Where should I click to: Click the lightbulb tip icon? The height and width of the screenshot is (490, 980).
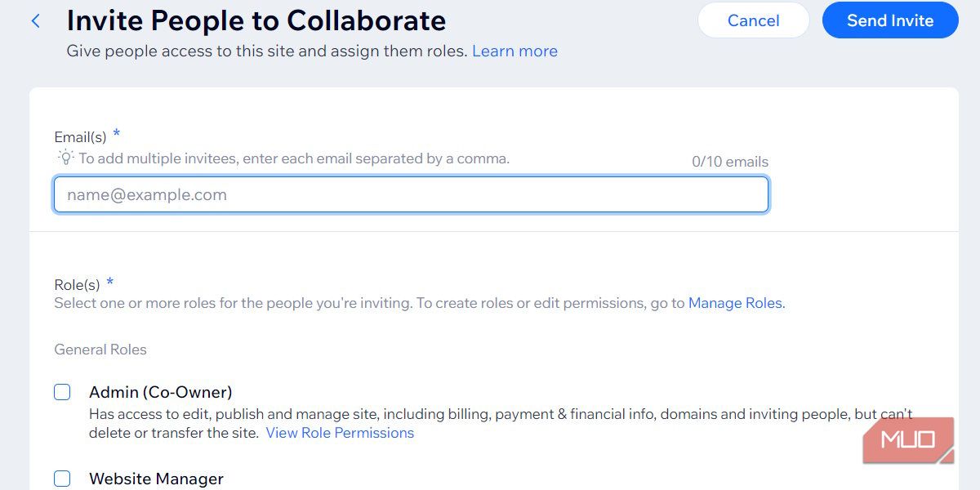coord(65,158)
